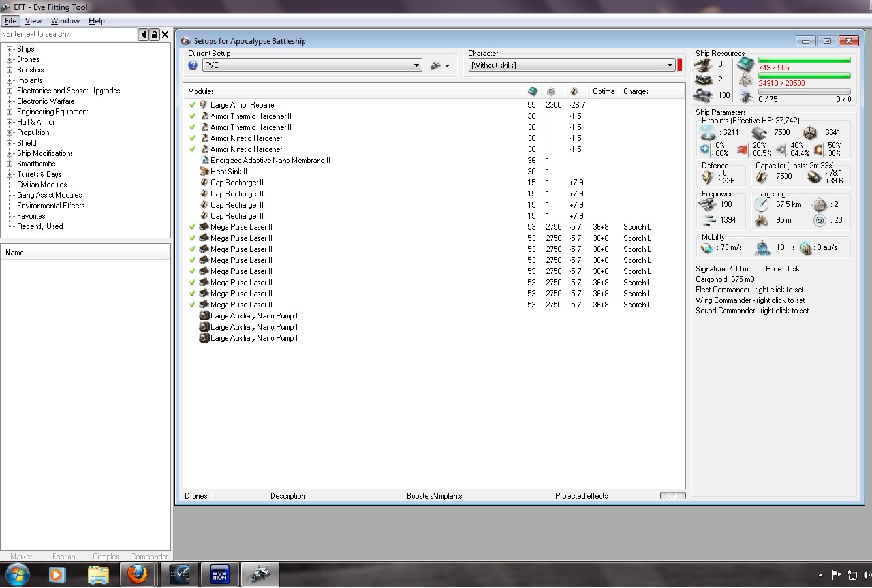Clear the search with the X icon
The height and width of the screenshot is (588, 872).
[x=165, y=35]
